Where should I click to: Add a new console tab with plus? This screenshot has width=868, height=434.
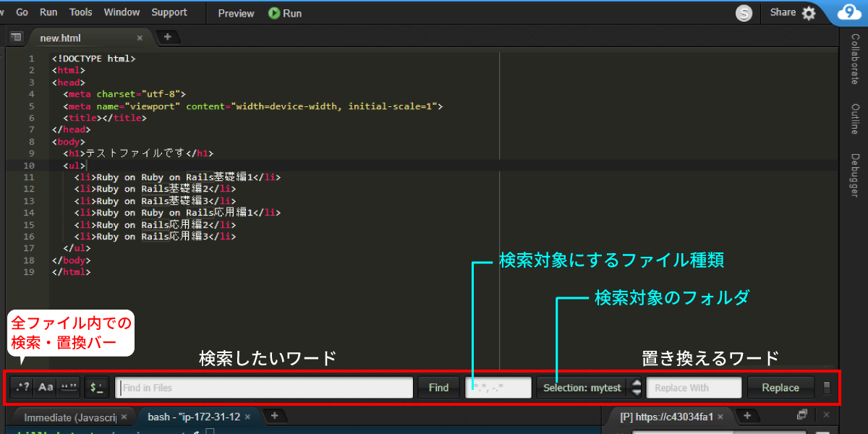point(274,417)
